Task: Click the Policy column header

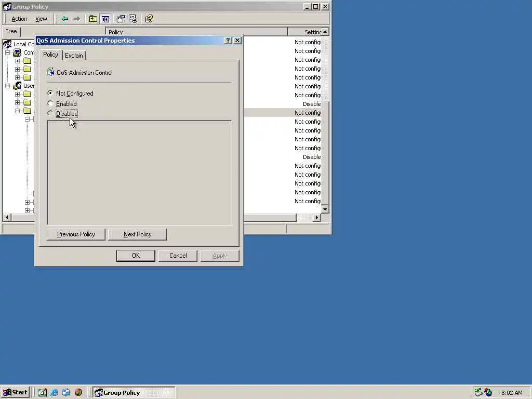Action: pos(196,32)
